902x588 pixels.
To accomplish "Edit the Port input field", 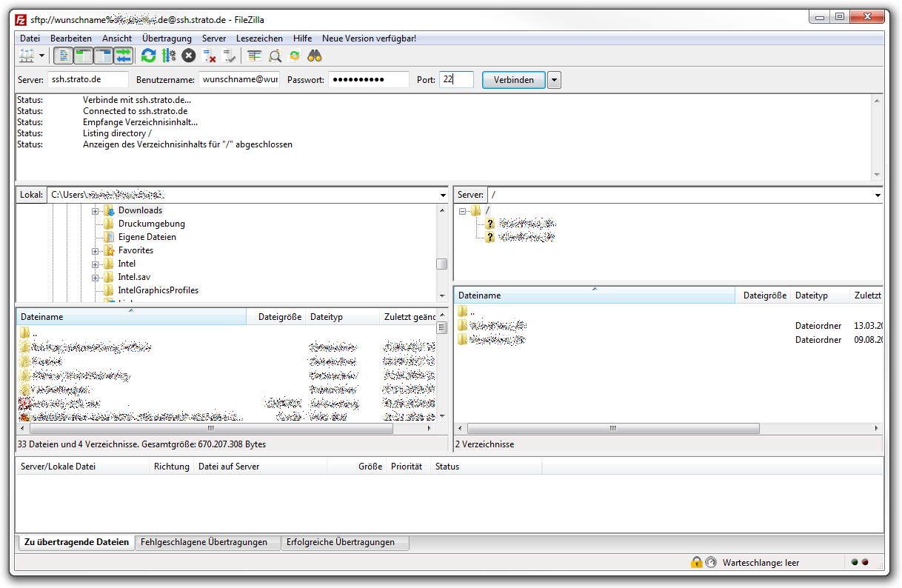I will [x=456, y=79].
